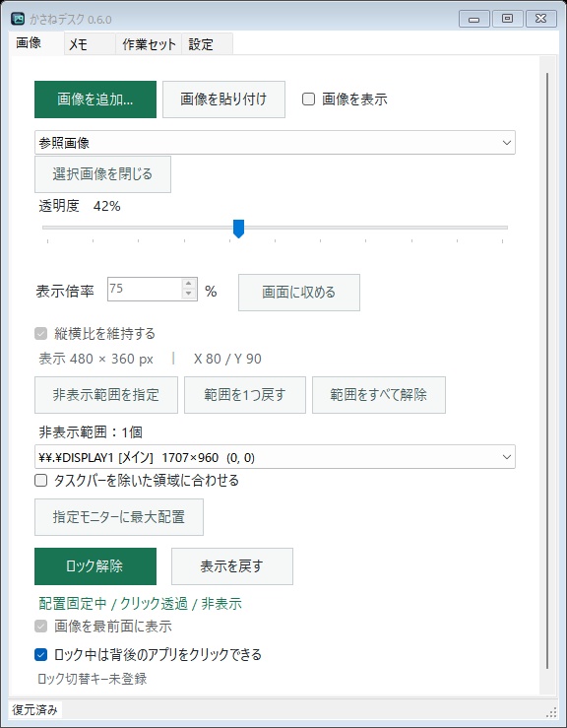Click the resize grip in status bar corner
567x728 pixels.
[x=551, y=712]
